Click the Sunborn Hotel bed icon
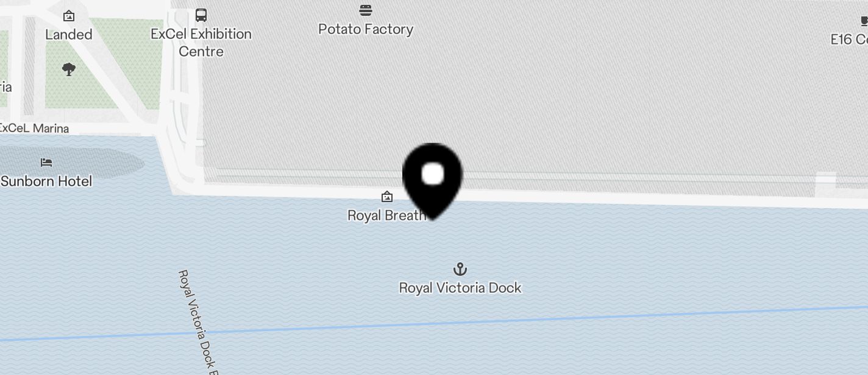The image size is (868, 375). tap(46, 163)
